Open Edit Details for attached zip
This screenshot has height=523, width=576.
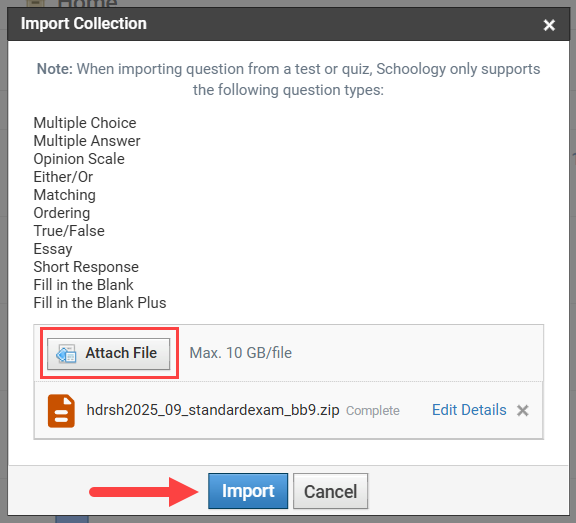coord(469,410)
